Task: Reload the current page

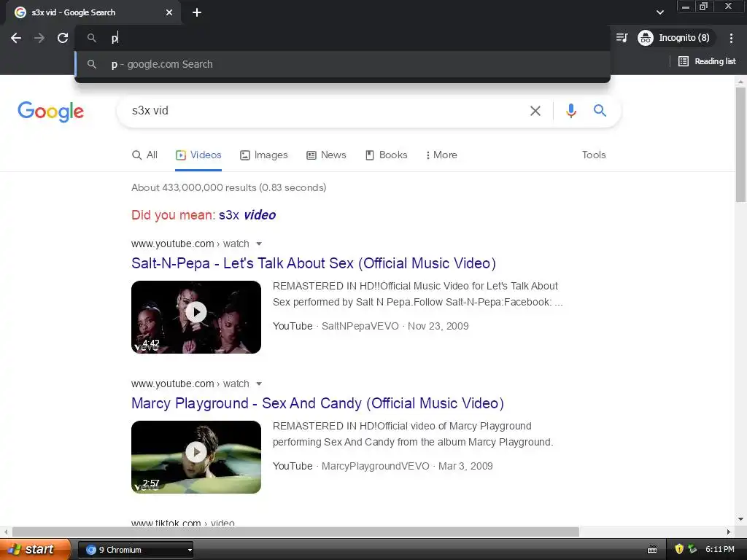Action: tap(63, 38)
